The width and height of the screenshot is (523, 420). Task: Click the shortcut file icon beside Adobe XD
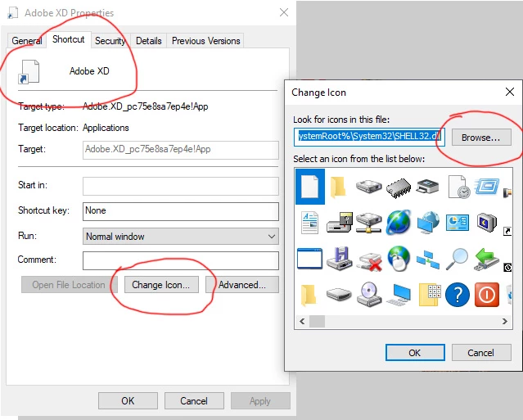pos(29,71)
